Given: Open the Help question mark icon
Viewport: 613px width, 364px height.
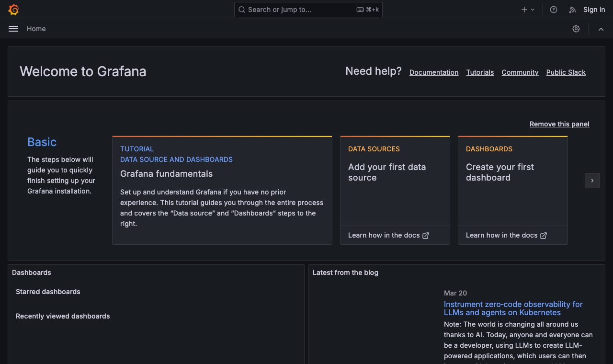Looking at the screenshot, I should click(554, 10).
